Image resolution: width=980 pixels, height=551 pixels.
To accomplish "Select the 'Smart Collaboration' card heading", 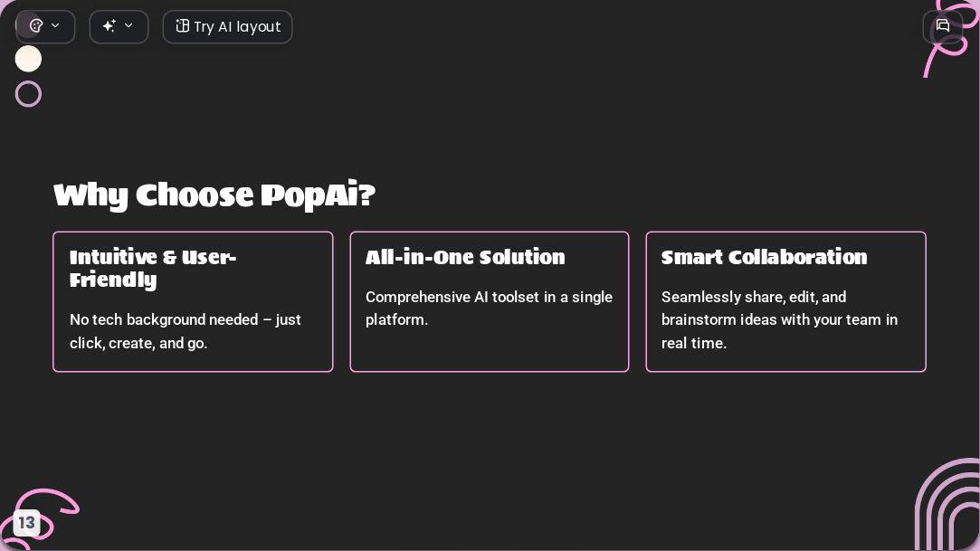I will 764,257.
